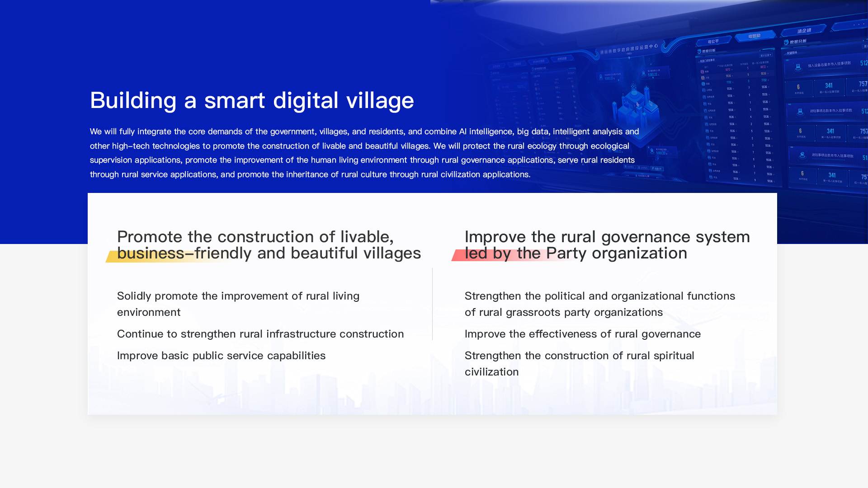
Task: Click the '清企通' tab in banner dashboard
Action: 804,31
